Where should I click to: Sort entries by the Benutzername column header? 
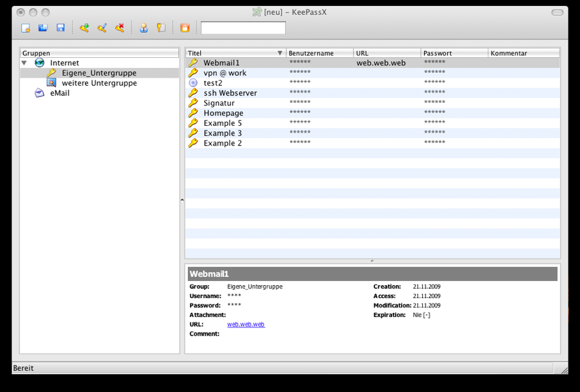(x=319, y=53)
